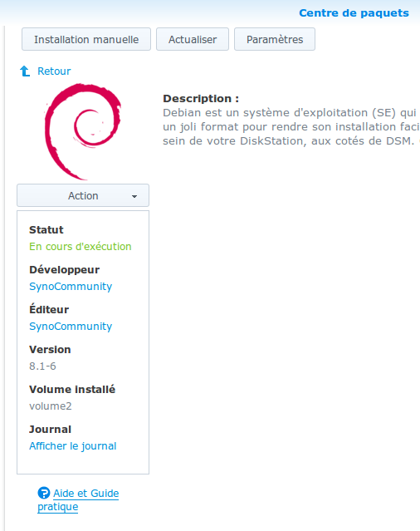The width and height of the screenshot is (420, 531).
Task: Click the small arrow on Action button
Action: tap(134, 196)
